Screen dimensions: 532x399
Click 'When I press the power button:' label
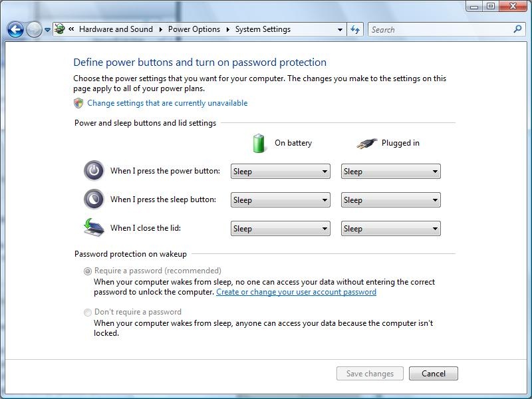(165, 171)
